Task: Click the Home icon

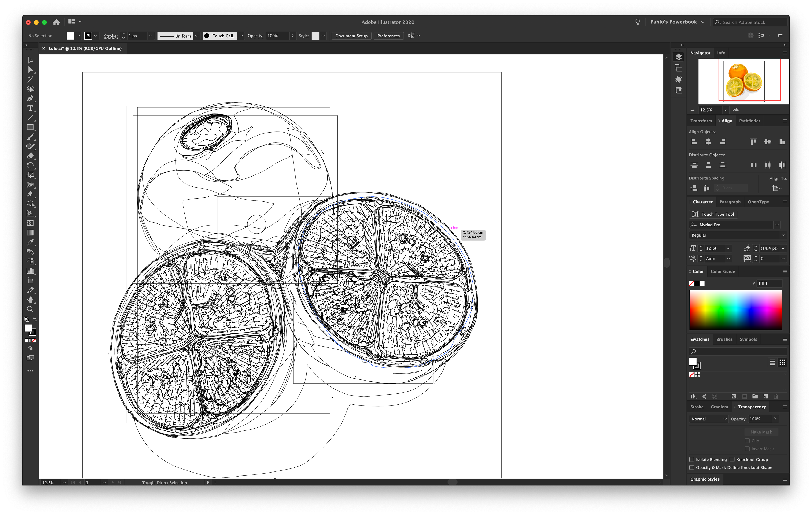Action: [56, 22]
